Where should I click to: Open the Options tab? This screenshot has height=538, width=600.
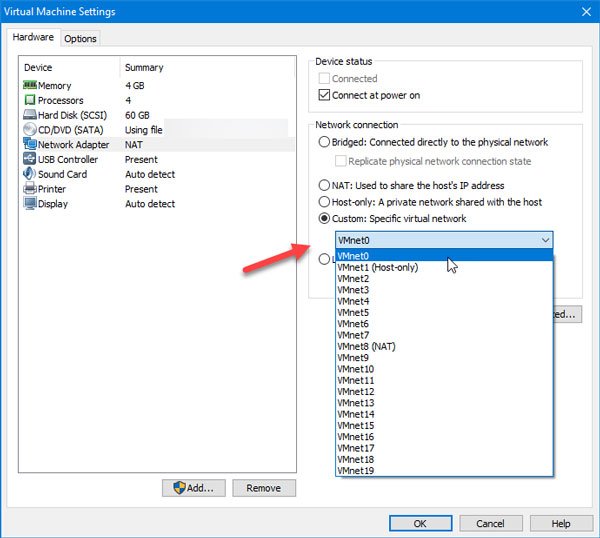click(x=80, y=39)
